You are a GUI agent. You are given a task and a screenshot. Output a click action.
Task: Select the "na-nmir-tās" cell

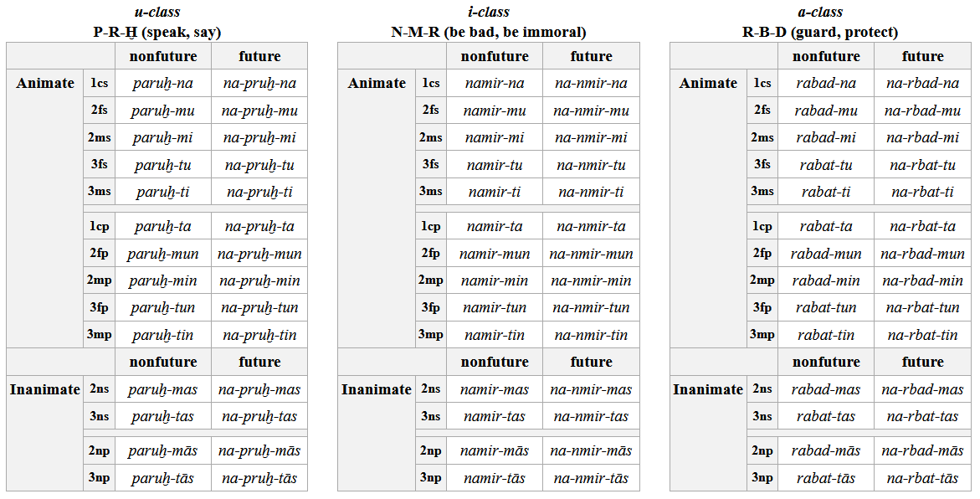pos(591,478)
